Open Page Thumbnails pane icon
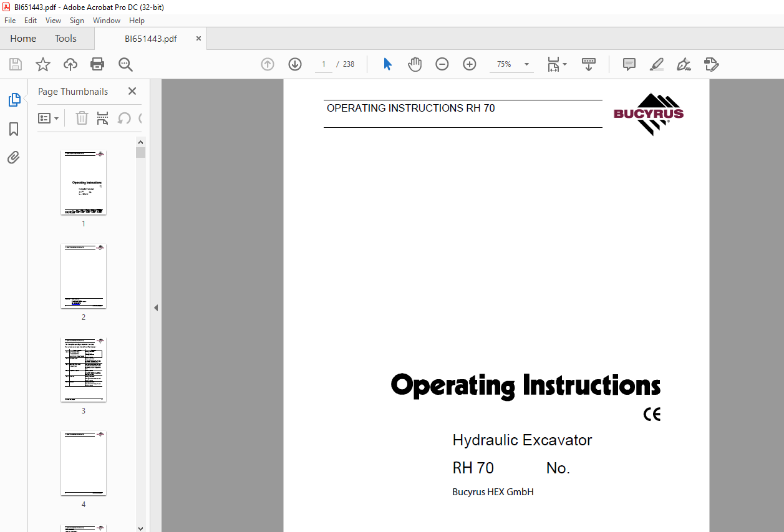The width and height of the screenshot is (784, 532). [x=14, y=99]
